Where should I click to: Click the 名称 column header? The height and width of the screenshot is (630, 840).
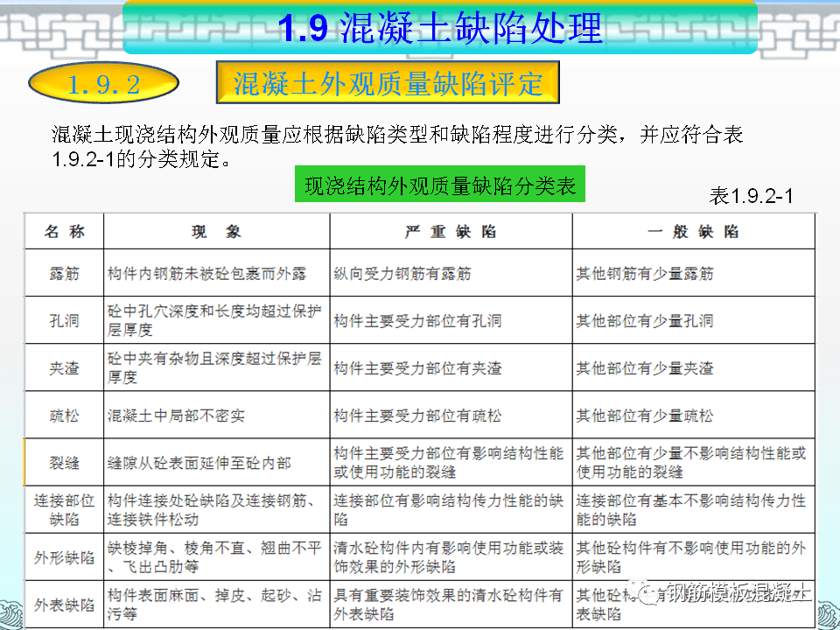65,232
